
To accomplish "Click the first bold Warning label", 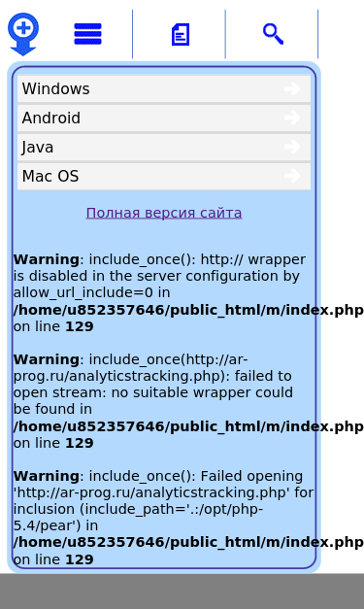I will pyautogui.click(x=47, y=259).
